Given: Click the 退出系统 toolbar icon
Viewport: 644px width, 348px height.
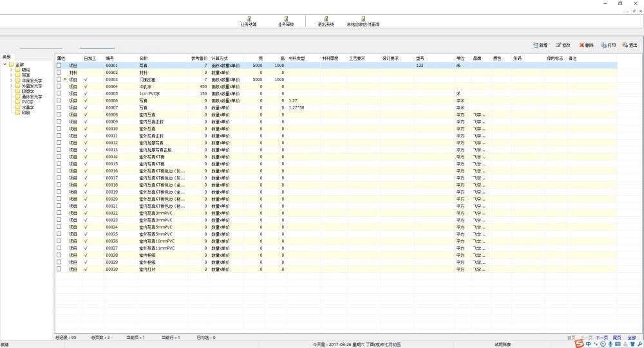Looking at the screenshot, I should coord(326,21).
